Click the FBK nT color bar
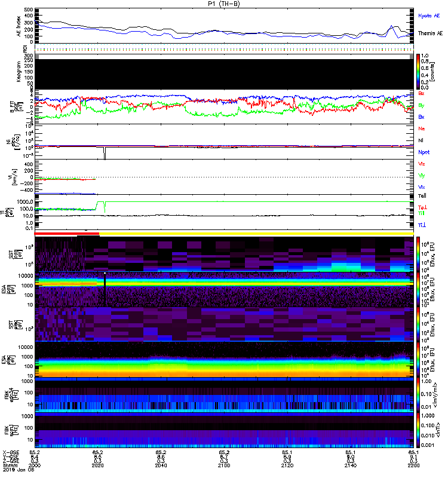The height and width of the screenshot is (478, 448). (418, 430)
